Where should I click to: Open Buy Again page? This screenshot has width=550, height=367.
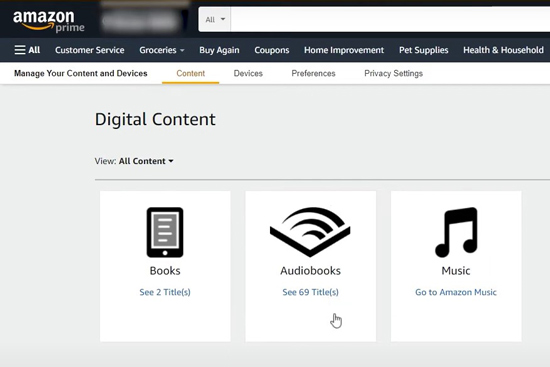coord(219,50)
